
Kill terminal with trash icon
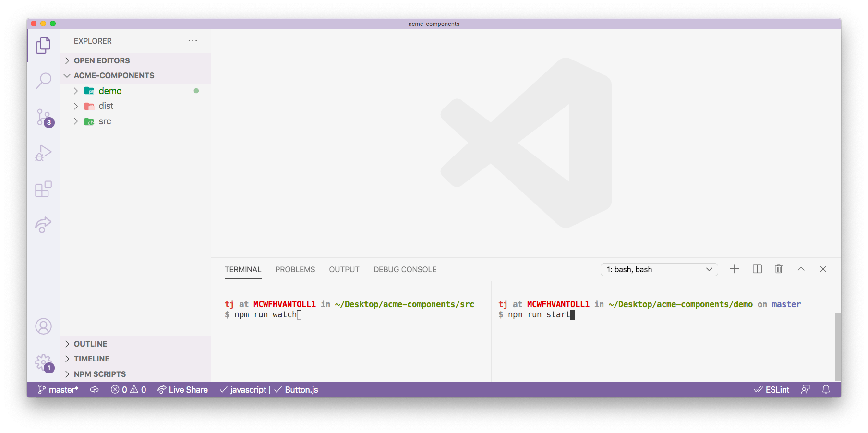pyautogui.click(x=779, y=269)
